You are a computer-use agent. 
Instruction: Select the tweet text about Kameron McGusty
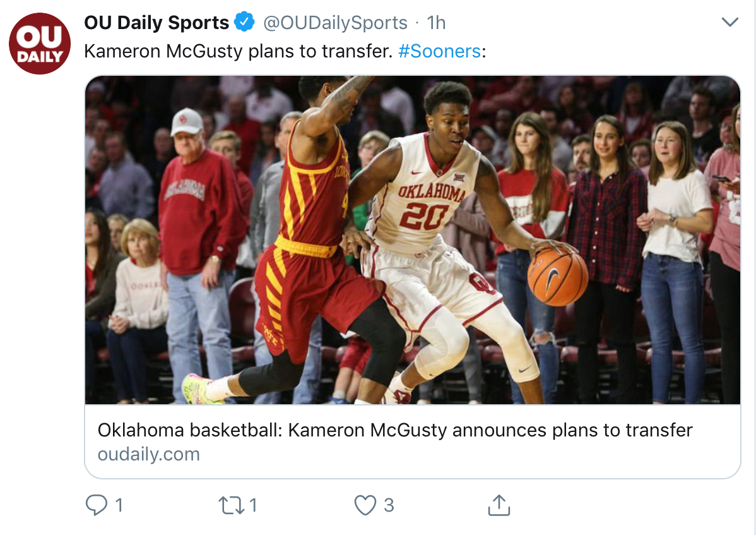[x=285, y=51]
